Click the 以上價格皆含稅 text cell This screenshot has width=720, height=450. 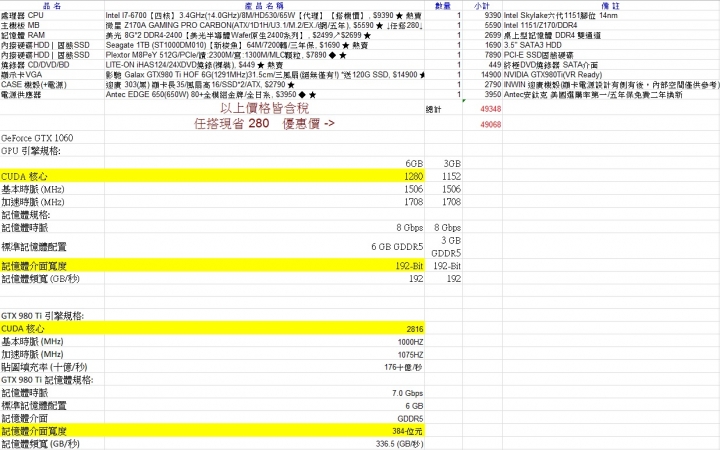pyautogui.click(x=264, y=108)
